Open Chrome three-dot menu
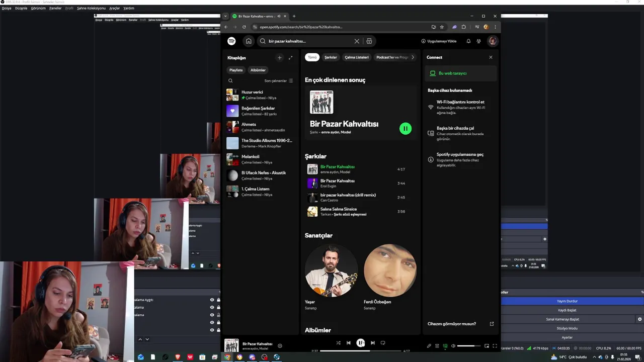Image resolution: width=644 pixels, height=362 pixels. [495, 27]
